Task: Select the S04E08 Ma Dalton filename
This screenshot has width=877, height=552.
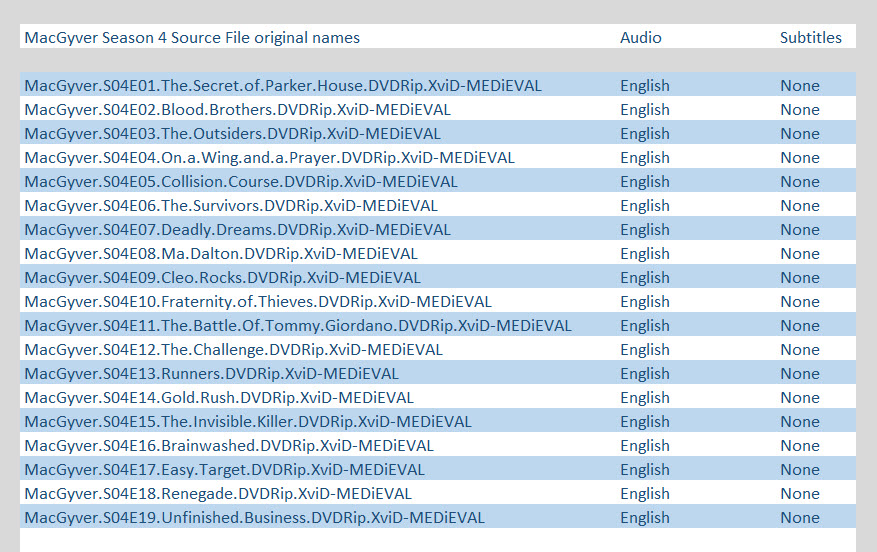Action: pyautogui.click(x=221, y=254)
